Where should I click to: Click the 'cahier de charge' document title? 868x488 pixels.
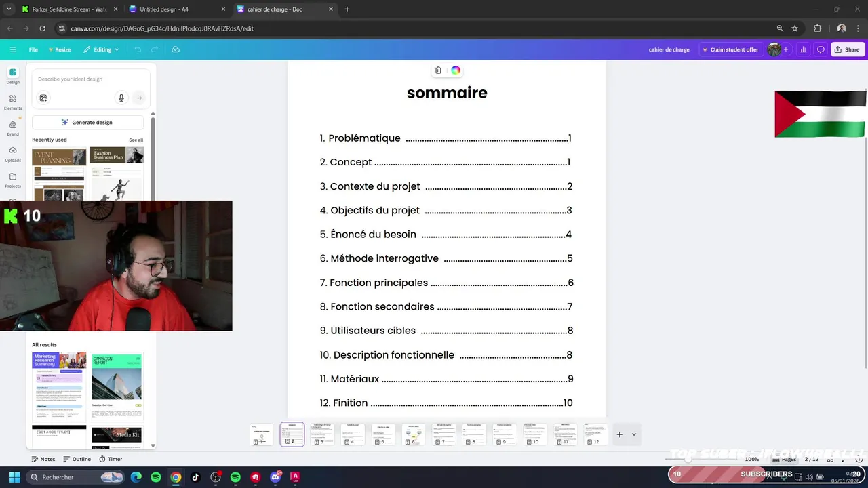point(669,49)
